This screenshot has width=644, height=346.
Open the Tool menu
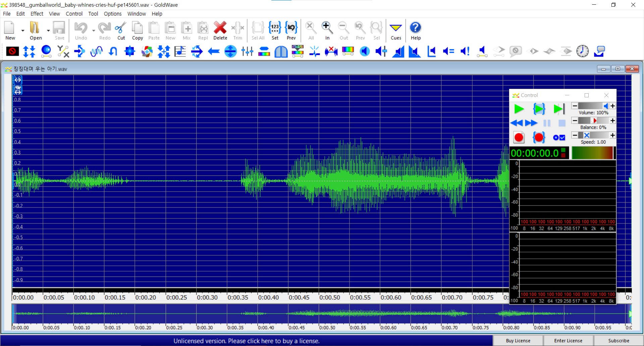tap(93, 14)
